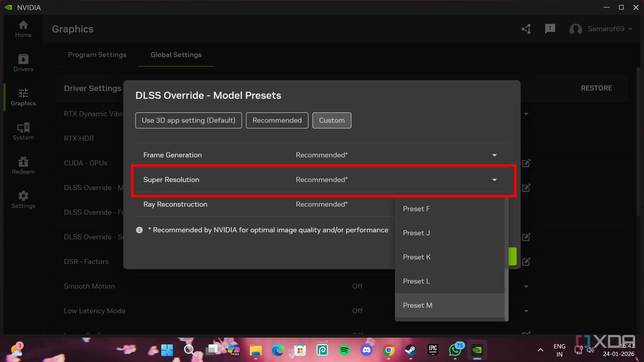
Task: Select the Graphics sidebar item
Action: (23, 97)
